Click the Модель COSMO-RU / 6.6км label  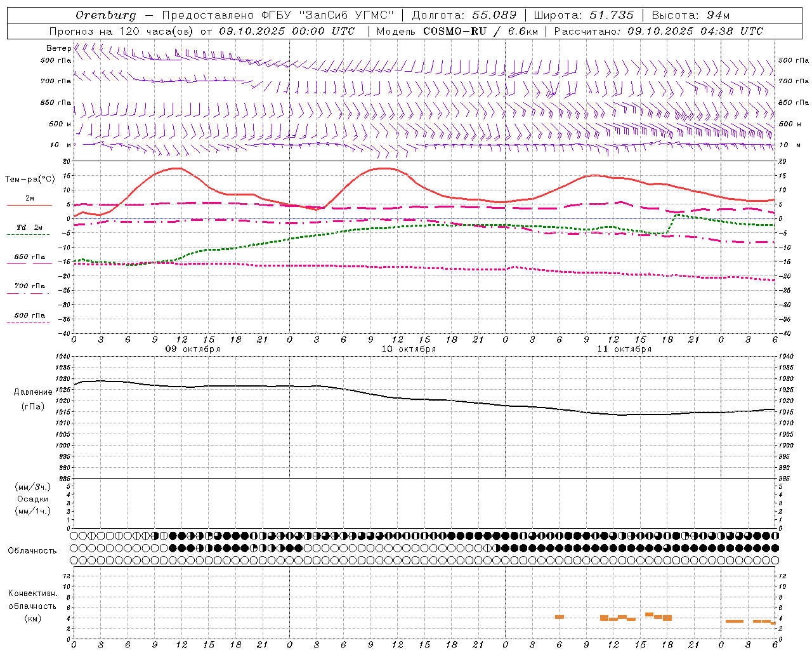click(x=457, y=31)
